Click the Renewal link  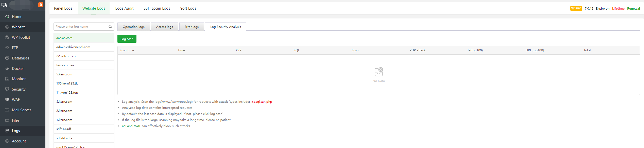click(633, 8)
